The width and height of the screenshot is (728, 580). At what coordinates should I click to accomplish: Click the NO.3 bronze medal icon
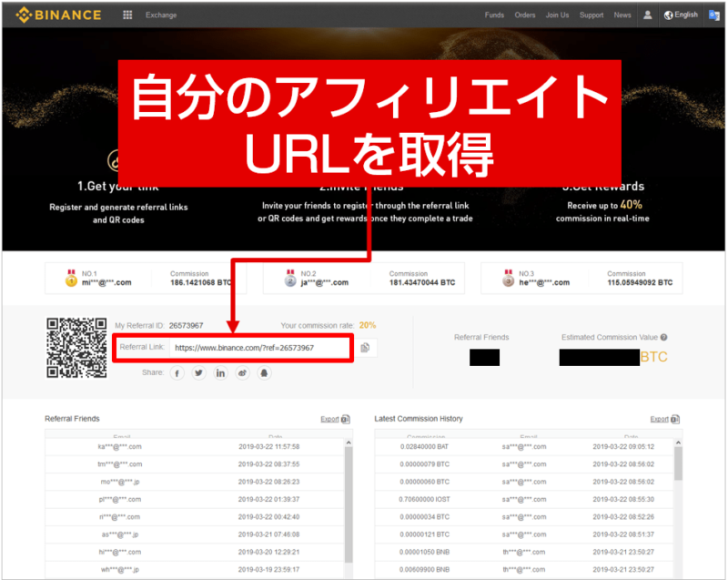509,278
